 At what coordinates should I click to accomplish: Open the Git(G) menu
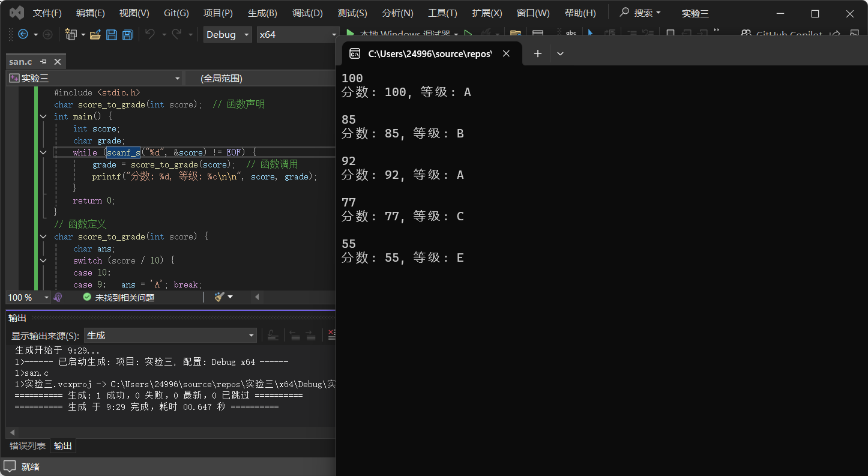pyautogui.click(x=176, y=13)
